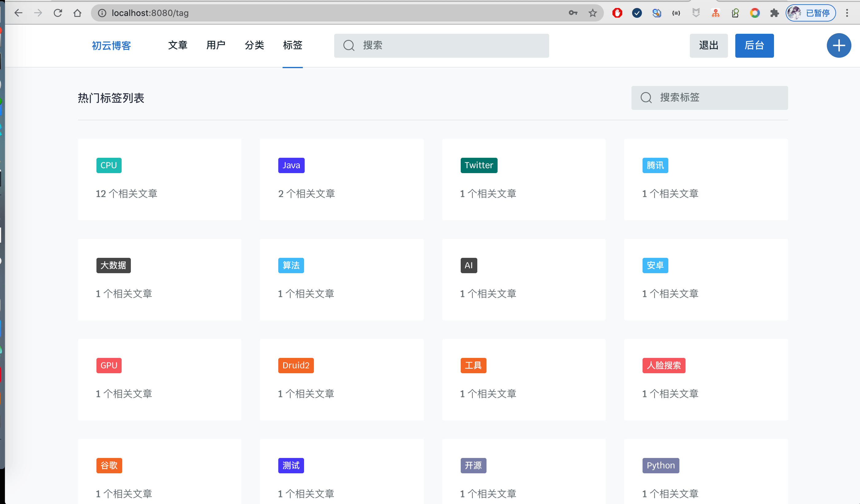Image resolution: width=860 pixels, height=504 pixels.
Task: Click the 已暂停 profile button
Action: click(x=811, y=13)
